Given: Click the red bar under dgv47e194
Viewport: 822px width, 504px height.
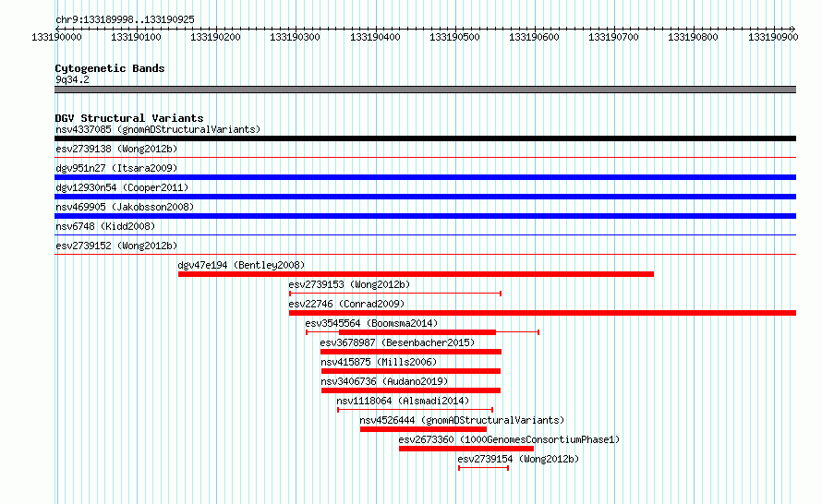Looking at the screenshot, I should 417,274.
